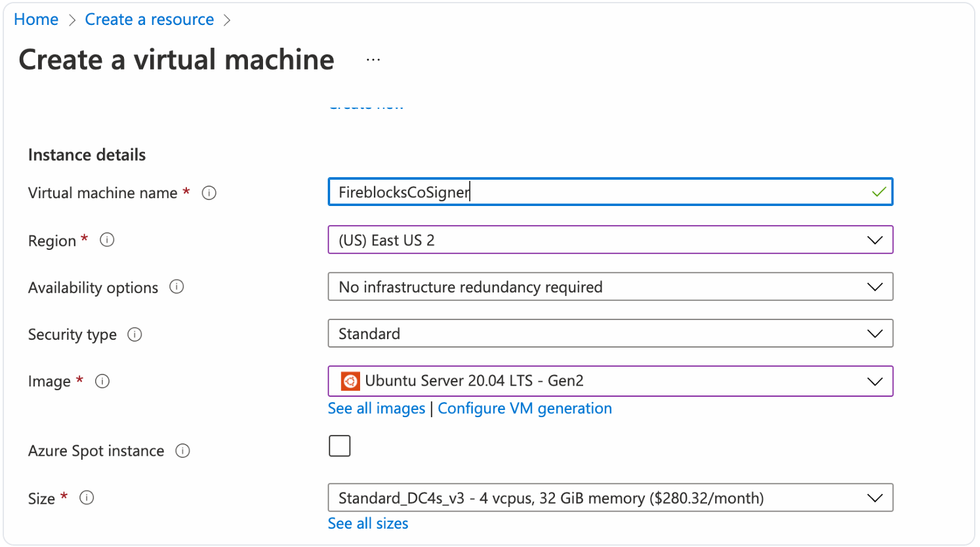
Task: Open the Size dropdown showing Standard_DC4s_v3
Action: click(611, 498)
